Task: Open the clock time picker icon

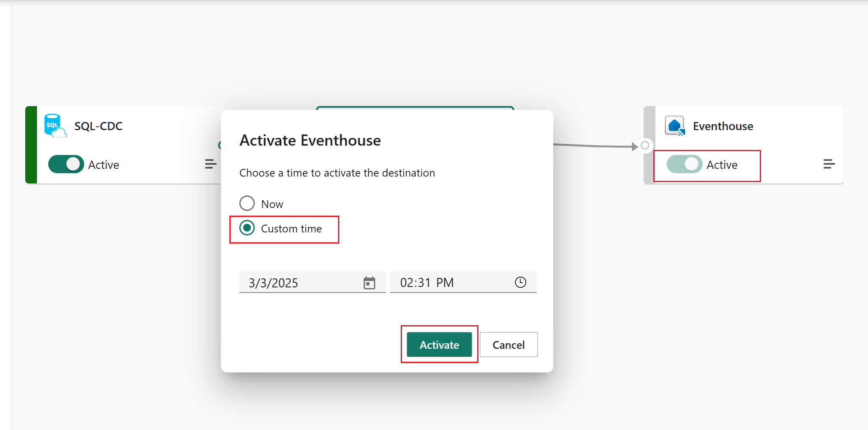Action: 521,282
